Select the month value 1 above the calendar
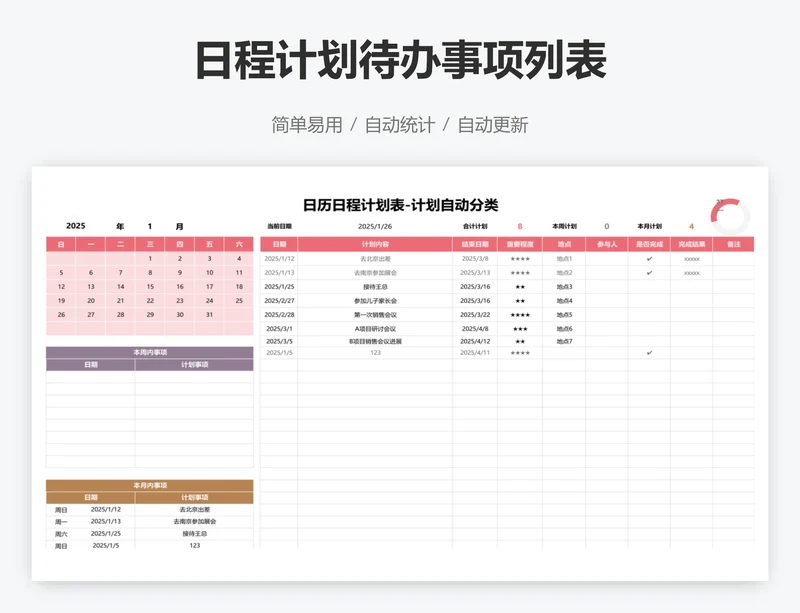Screen dimensions: 800x613 click(x=150, y=226)
